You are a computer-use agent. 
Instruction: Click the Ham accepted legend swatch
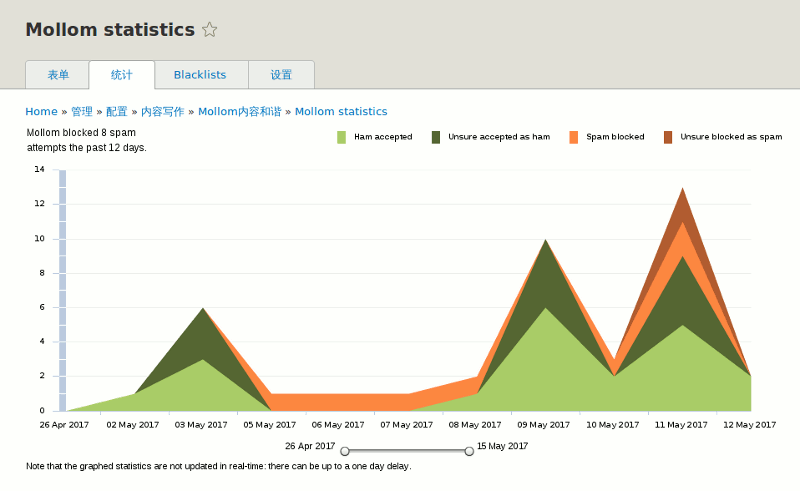(341, 137)
